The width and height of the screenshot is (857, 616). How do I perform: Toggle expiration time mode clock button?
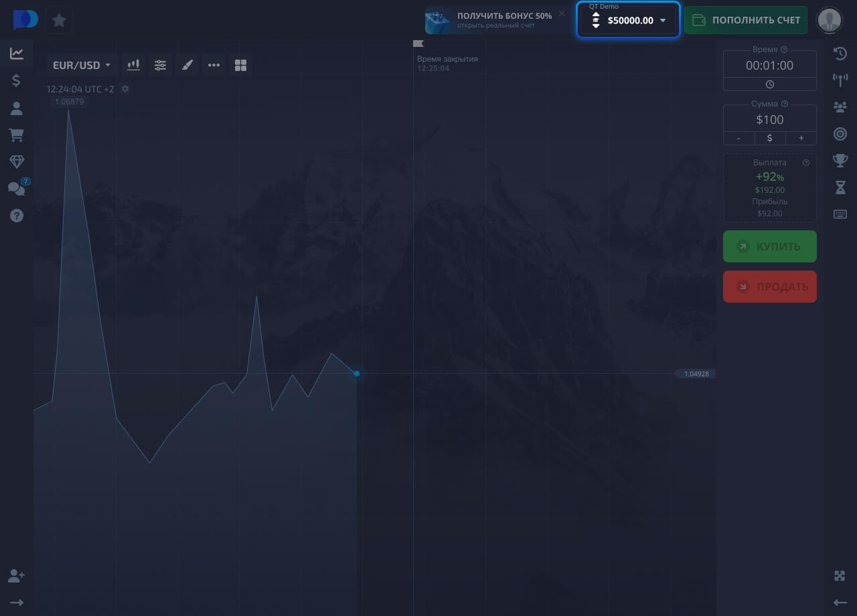(769, 84)
